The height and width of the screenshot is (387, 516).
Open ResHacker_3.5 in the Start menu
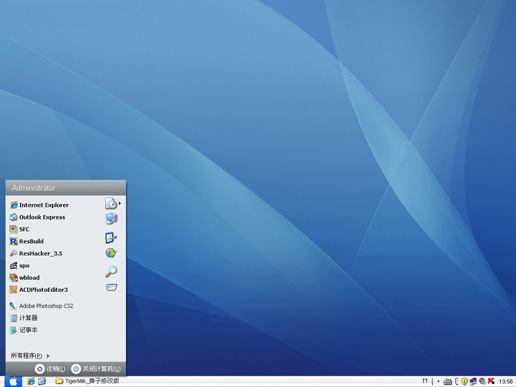(36, 253)
